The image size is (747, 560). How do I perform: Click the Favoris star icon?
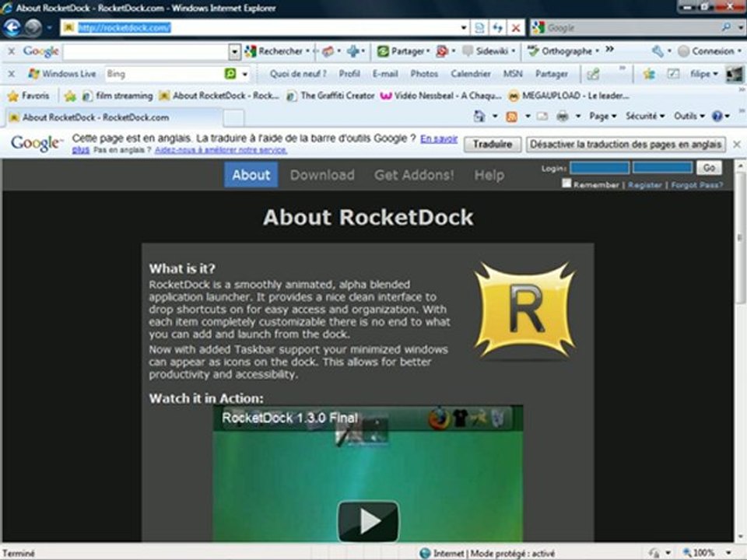tap(13, 96)
